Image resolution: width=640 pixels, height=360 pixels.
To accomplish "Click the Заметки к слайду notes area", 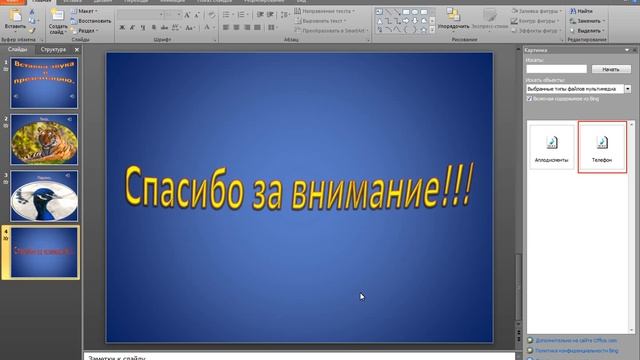I will [300, 356].
